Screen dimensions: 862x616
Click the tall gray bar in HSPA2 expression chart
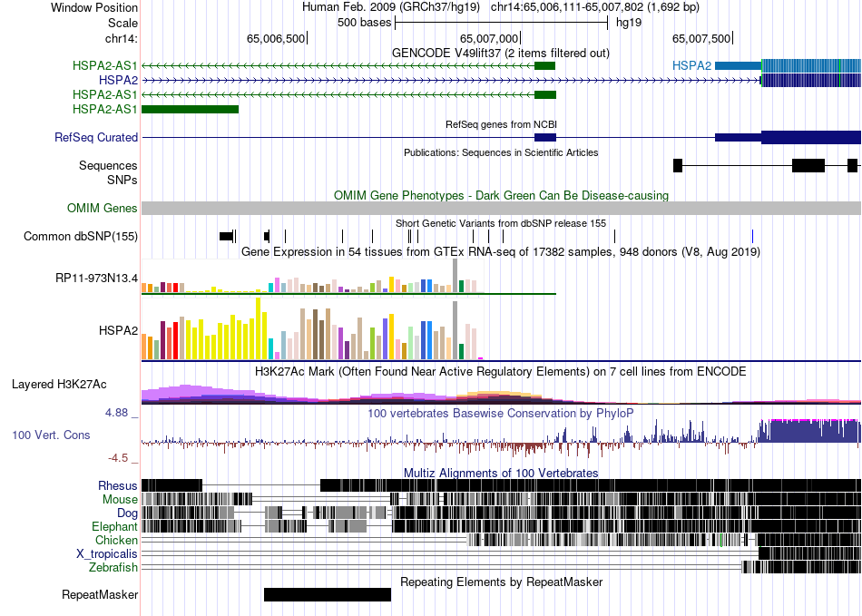[455, 330]
